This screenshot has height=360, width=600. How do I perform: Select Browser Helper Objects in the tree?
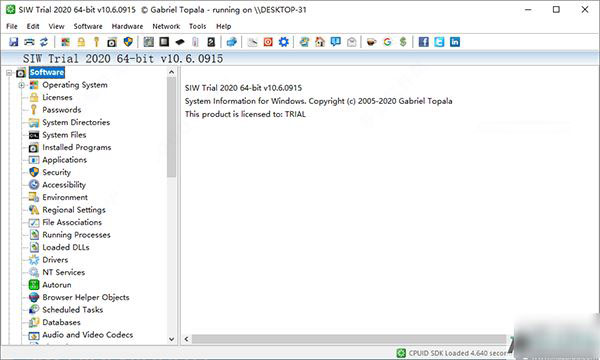pyautogui.click(x=86, y=297)
